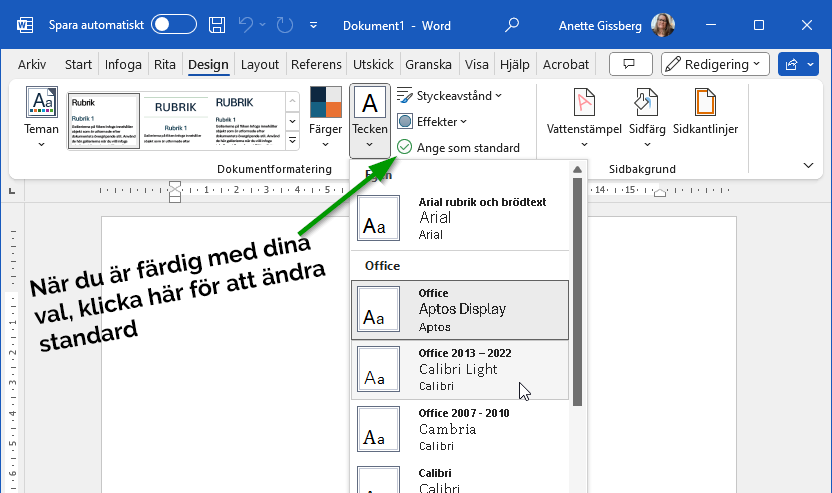Screen dimensions: 832x493
Task: Open the search magnifier in title bar
Action: [512, 24]
